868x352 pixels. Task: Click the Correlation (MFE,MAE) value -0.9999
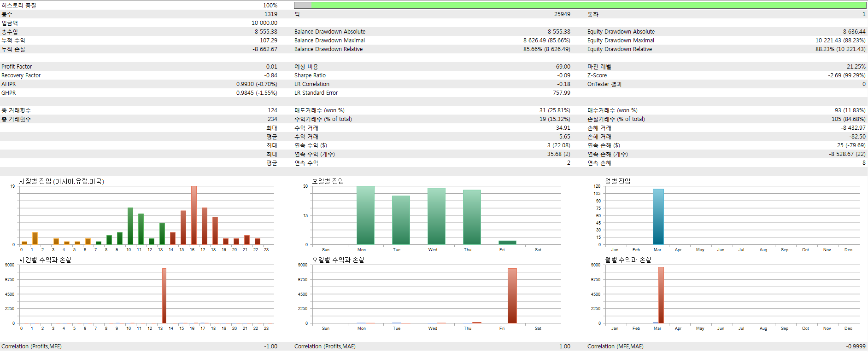click(x=856, y=346)
